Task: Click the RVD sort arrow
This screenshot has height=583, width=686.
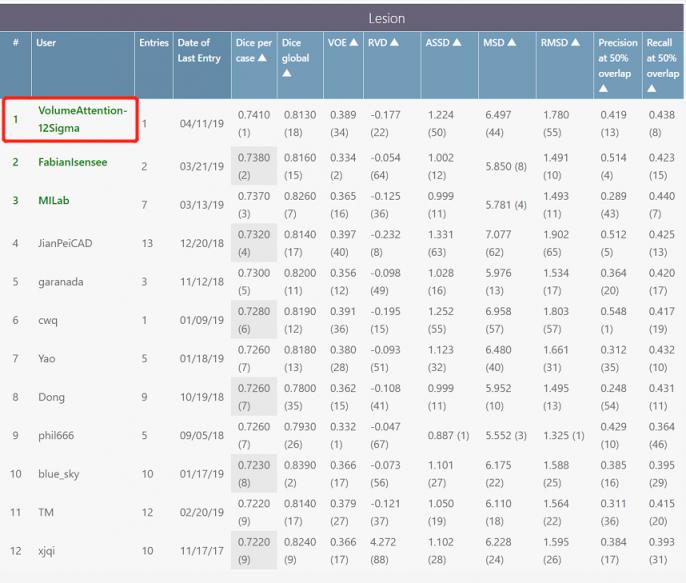Action: [x=394, y=42]
